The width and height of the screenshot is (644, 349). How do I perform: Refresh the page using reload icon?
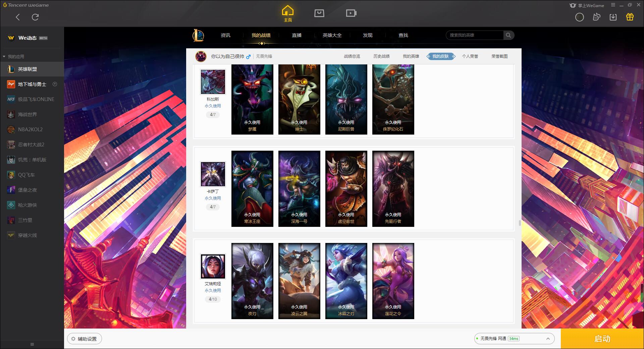click(x=35, y=17)
